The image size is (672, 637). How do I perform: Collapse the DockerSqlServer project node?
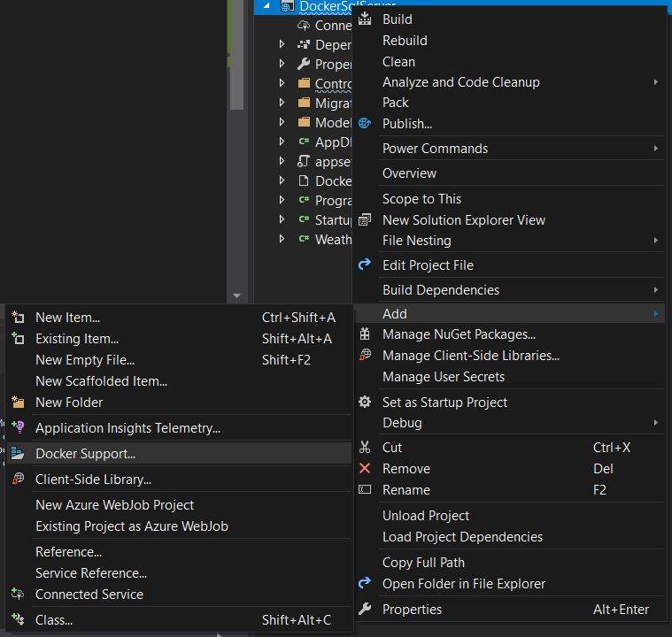point(268,6)
